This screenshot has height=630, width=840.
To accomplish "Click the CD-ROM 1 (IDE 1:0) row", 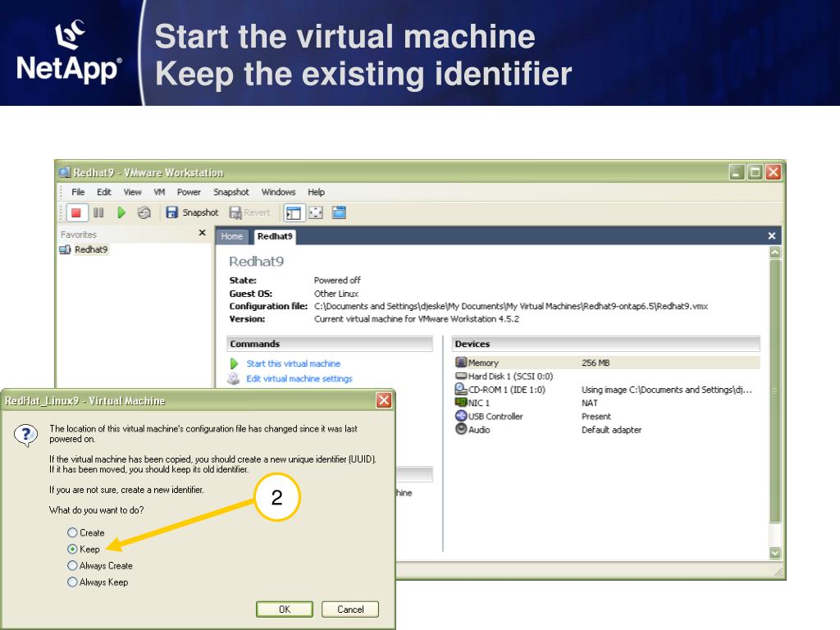I will pyautogui.click(x=606, y=390).
